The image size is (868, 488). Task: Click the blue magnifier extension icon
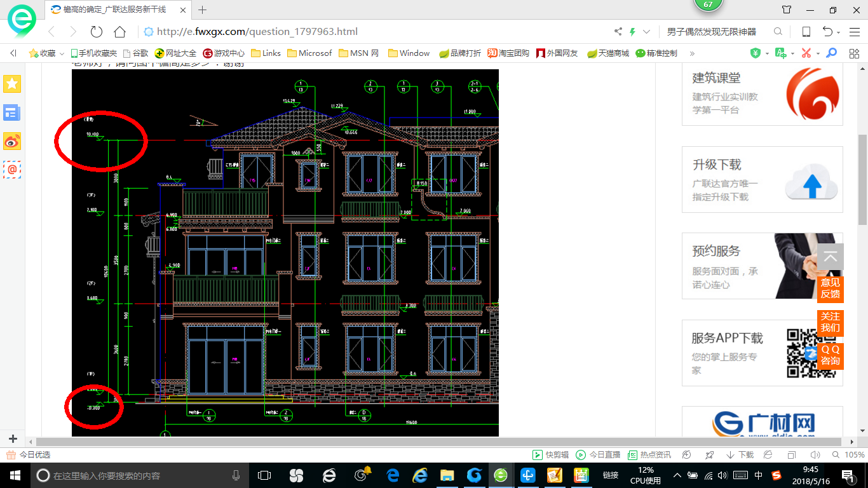(x=831, y=53)
